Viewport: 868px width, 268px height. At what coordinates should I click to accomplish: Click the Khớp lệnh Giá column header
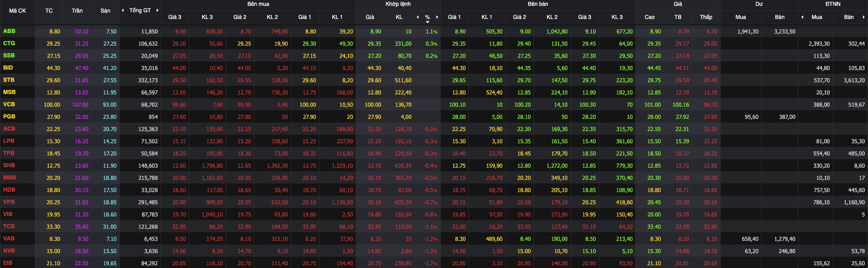click(370, 17)
